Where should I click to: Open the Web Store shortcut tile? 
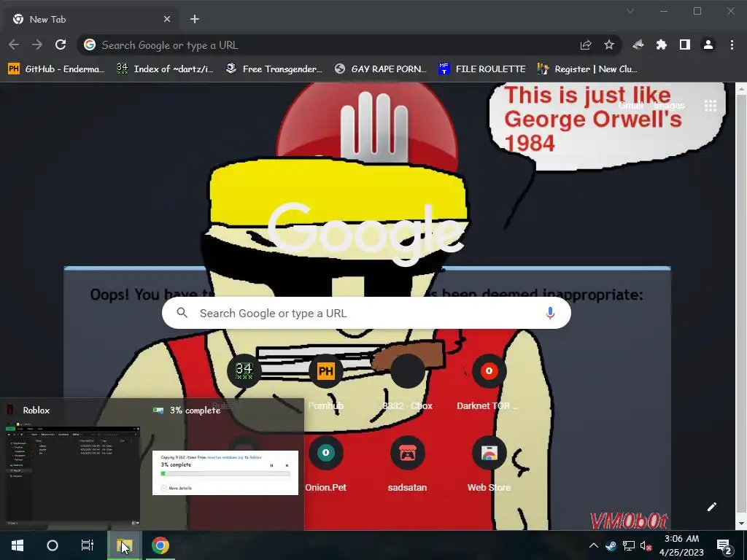[489, 452]
